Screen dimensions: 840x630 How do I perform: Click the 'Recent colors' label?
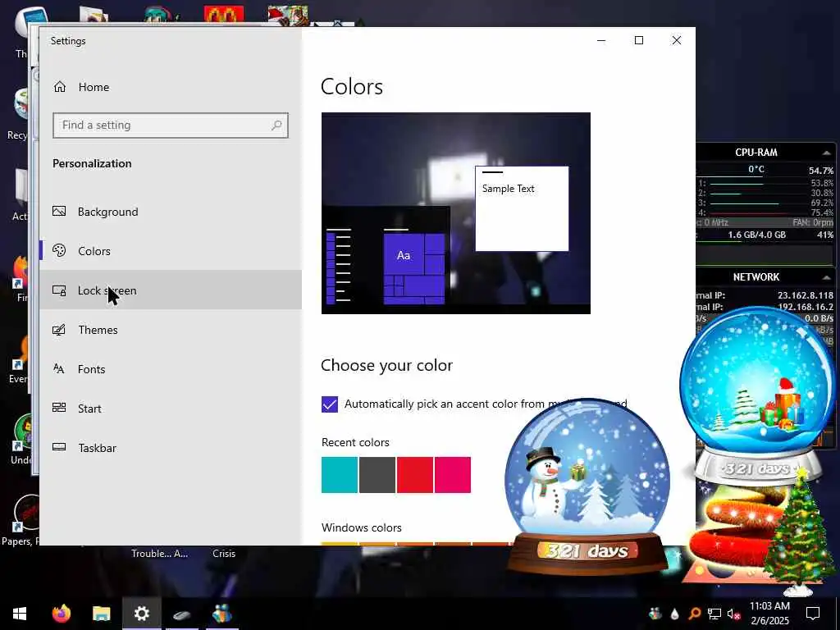(355, 442)
